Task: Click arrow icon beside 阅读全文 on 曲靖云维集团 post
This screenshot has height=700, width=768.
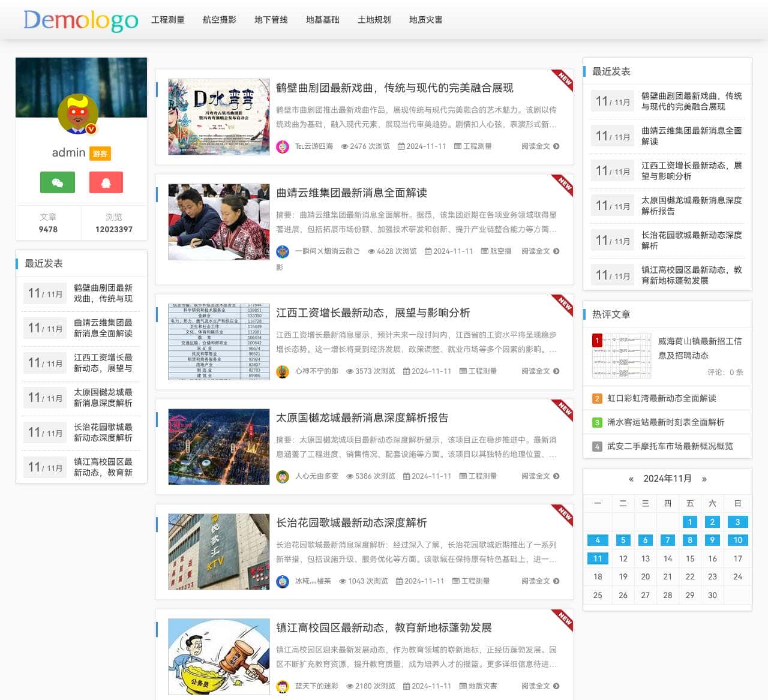Action: tap(556, 251)
